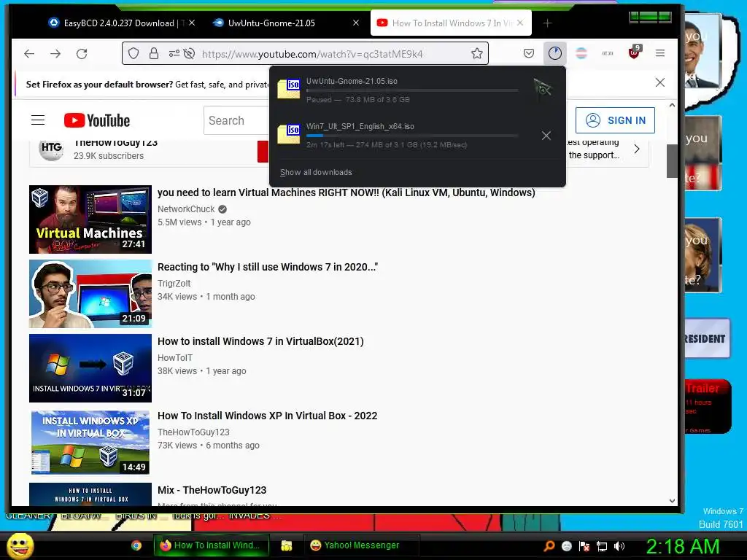The image size is (747, 560).
Task: Close the How To Install Windows 7 tab
Action: [520, 23]
